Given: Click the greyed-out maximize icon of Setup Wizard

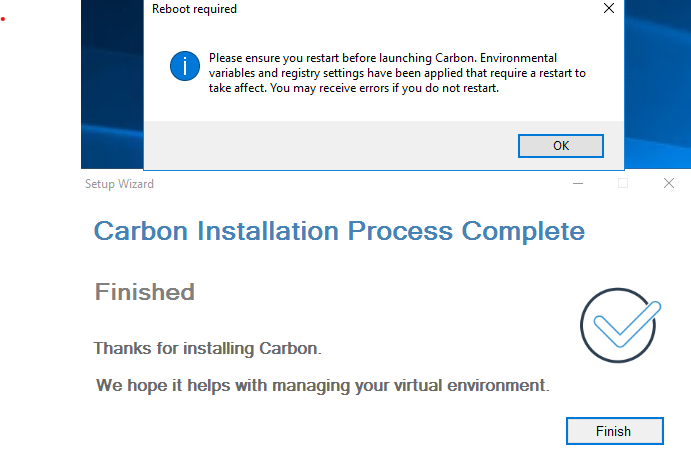Looking at the screenshot, I should pos(623,183).
